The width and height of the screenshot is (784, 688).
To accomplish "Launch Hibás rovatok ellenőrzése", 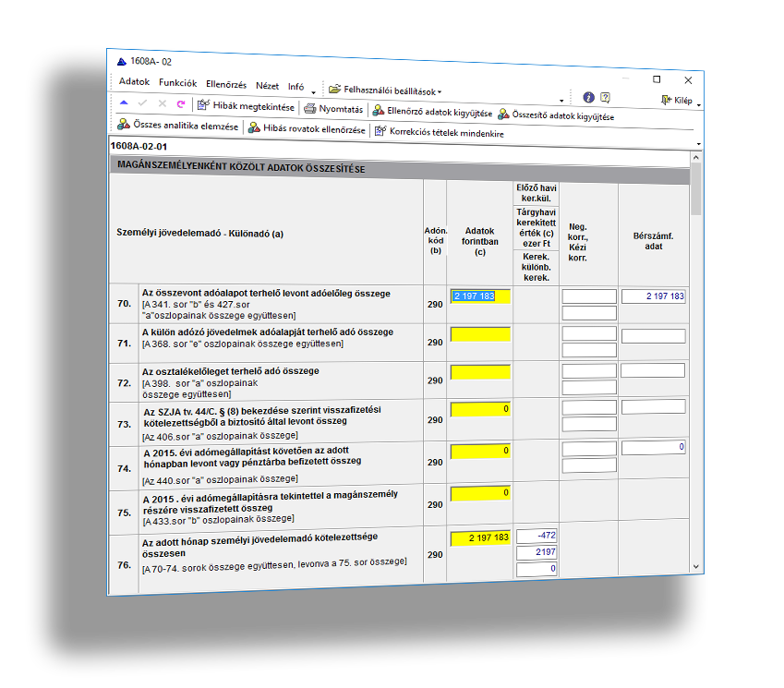I will coord(307,128).
